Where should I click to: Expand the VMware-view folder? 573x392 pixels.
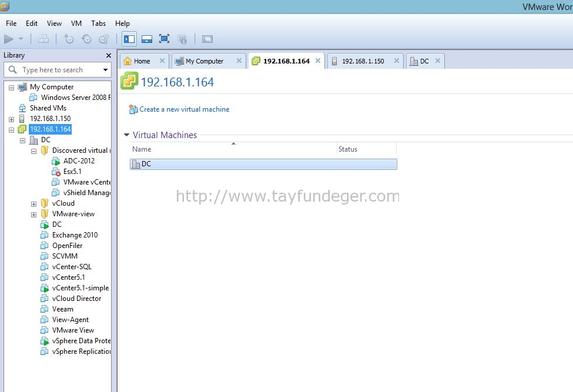point(33,215)
